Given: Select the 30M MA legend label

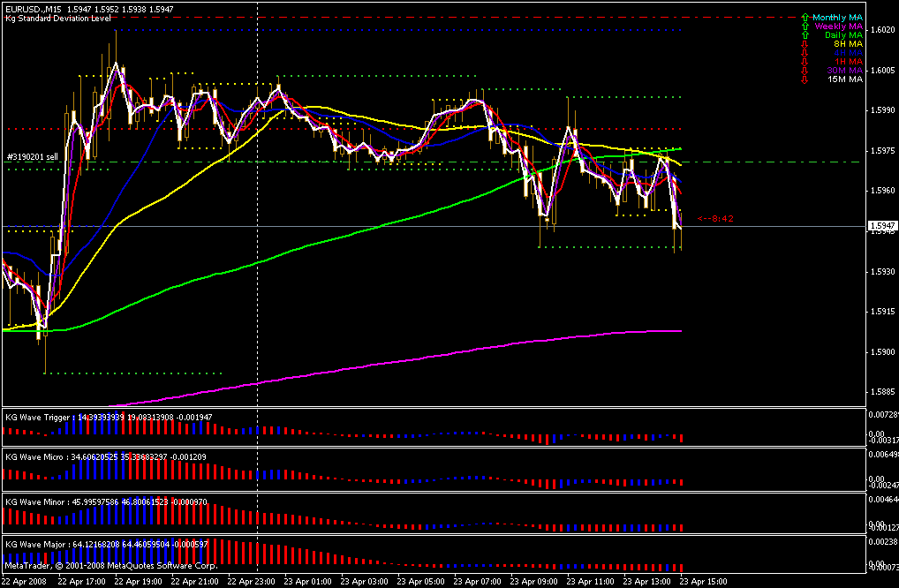Looking at the screenshot, I should [844, 71].
